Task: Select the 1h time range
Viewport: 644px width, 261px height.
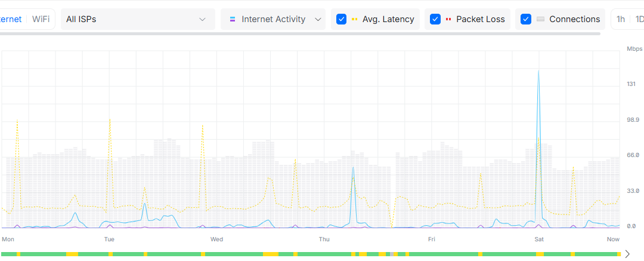Action: pyautogui.click(x=621, y=19)
